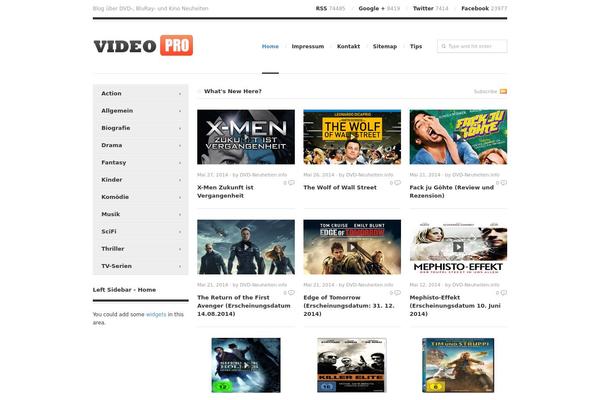Open The Wolf of Wall Street title
600x400 pixels.
coord(340,188)
